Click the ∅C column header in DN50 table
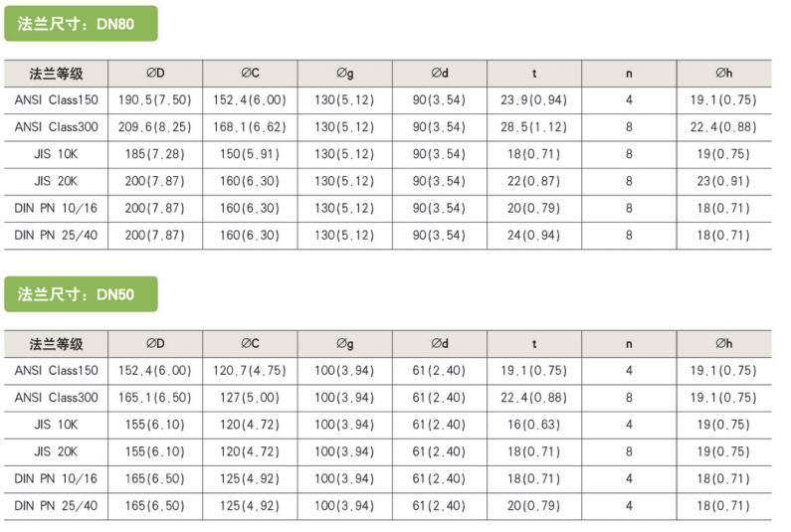Viewport: 791px width, 532px height. (x=250, y=344)
